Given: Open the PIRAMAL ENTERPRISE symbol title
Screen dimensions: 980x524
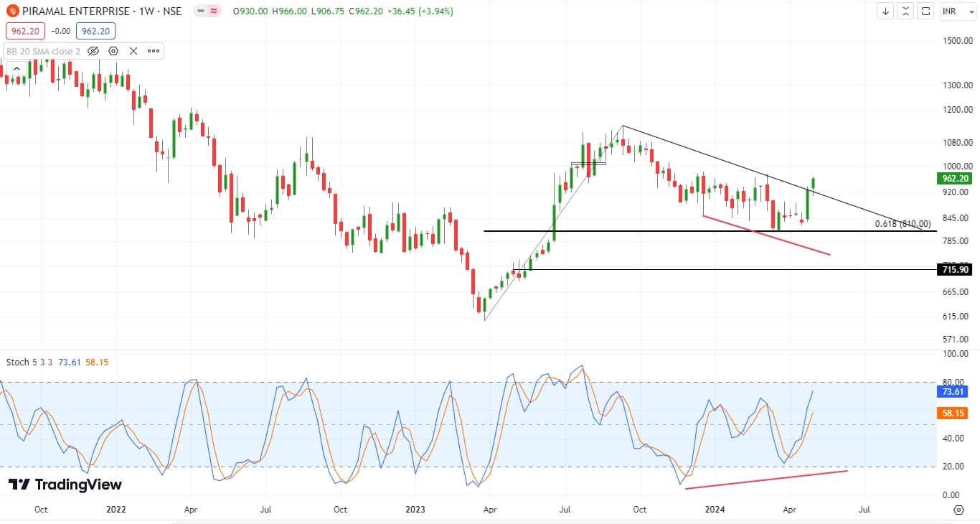Looking at the screenshot, I should click(101, 11).
